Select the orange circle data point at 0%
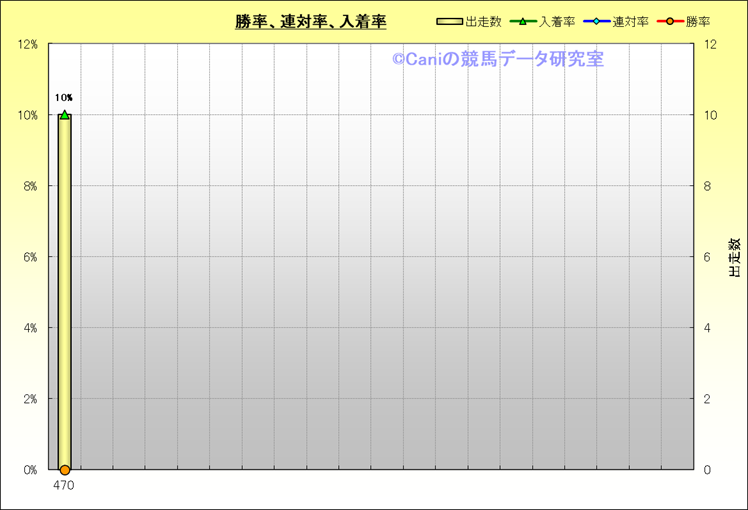Screen dimensions: 748x510 (65, 469)
